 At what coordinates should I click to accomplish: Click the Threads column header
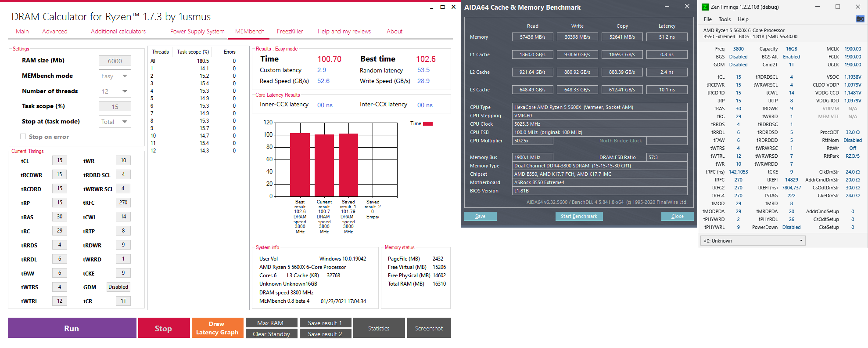160,52
